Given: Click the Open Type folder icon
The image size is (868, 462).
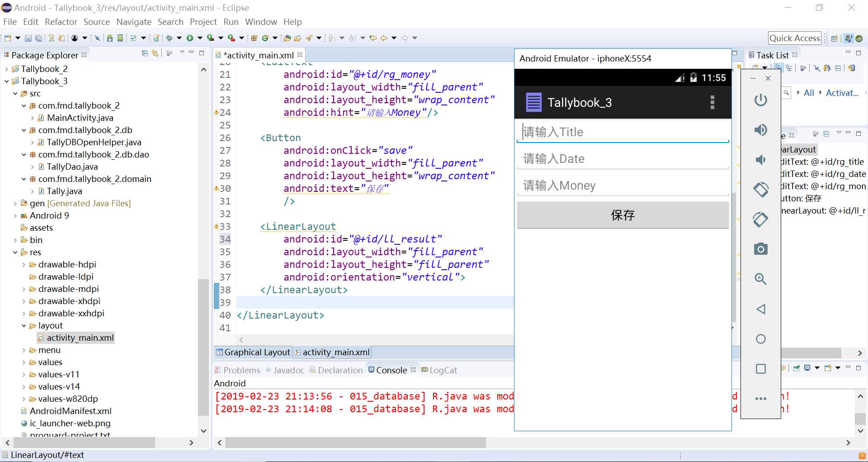Looking at the screenshot, I should coord(287,38).
